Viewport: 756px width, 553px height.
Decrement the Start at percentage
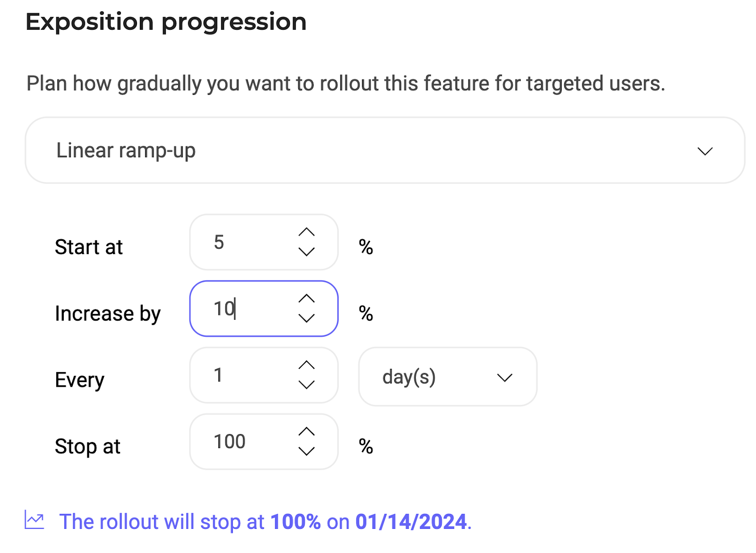tap(307, 252)
